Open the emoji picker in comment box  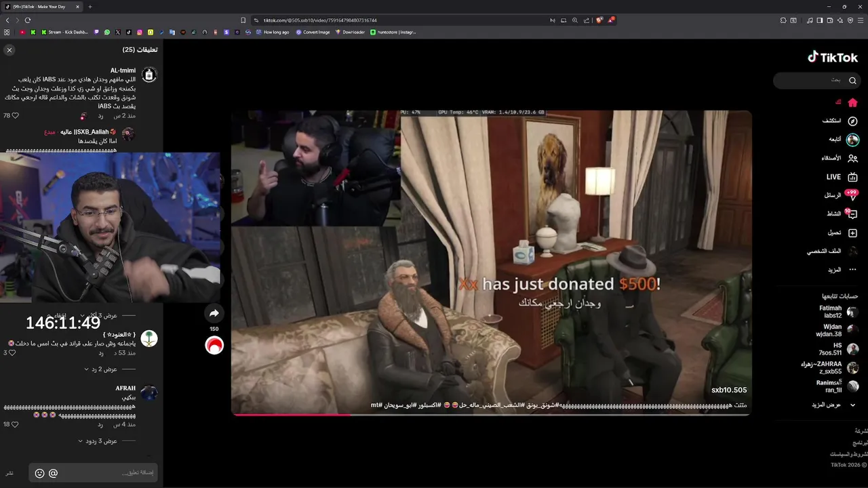tap(39, 473)
